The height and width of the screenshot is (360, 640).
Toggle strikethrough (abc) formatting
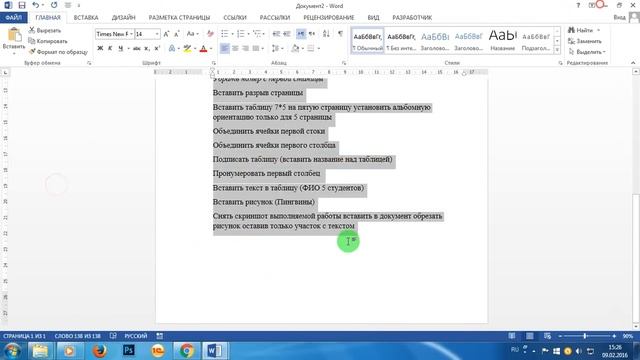coord(137,48)
